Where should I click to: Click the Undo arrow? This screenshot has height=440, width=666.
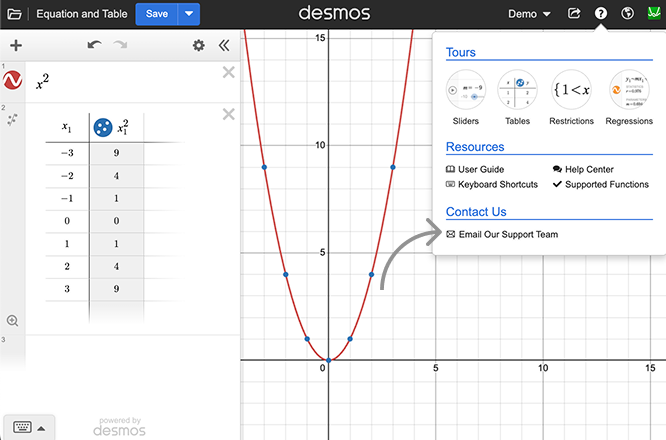(x=94, y=45)
